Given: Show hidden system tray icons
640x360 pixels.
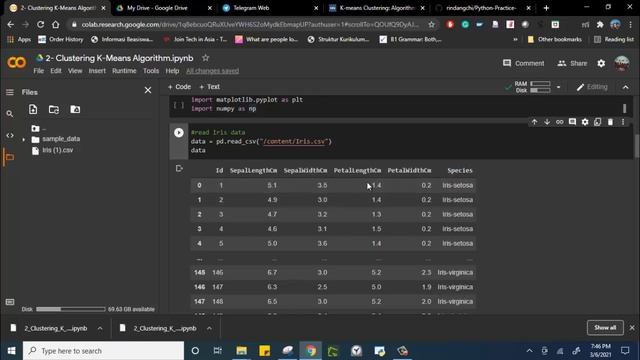Looking at the screenshot, I should pyautogui.click(x=529, y=351).
